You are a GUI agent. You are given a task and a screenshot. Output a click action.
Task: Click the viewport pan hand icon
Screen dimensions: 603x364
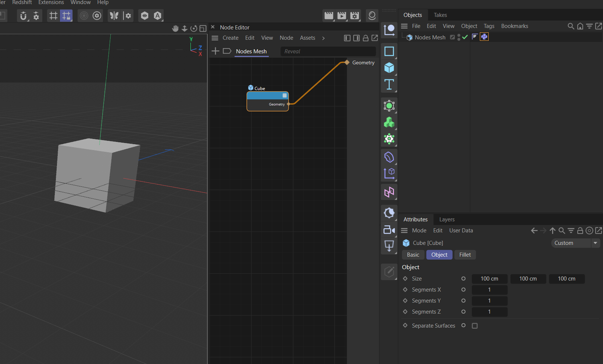pyautogui.click(x=175, y=28)
